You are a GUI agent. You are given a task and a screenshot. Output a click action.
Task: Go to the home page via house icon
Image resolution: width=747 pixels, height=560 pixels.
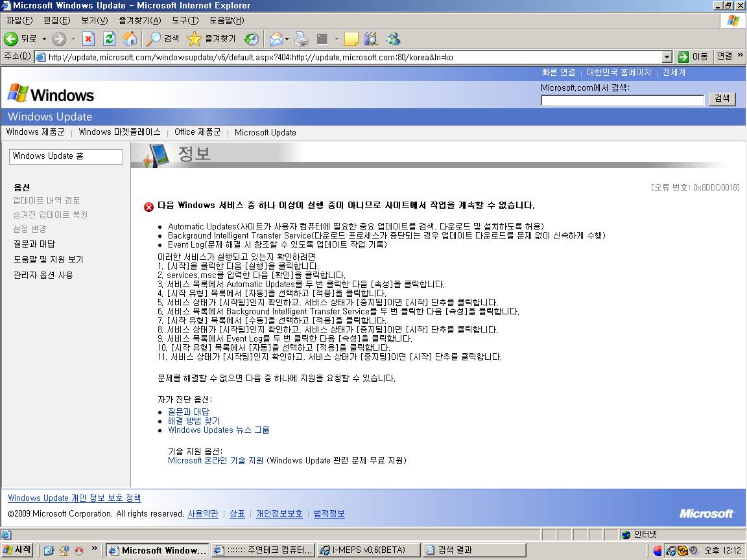130,39
